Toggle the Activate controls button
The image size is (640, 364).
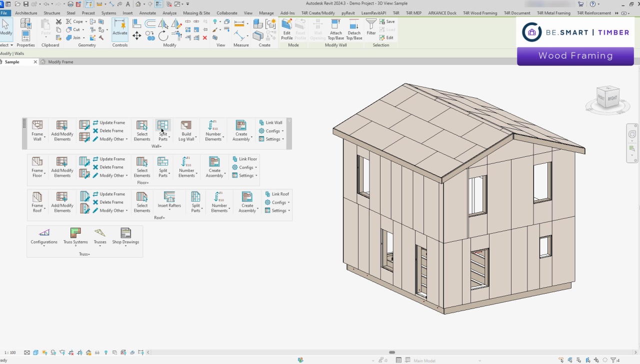click(120, 29)
